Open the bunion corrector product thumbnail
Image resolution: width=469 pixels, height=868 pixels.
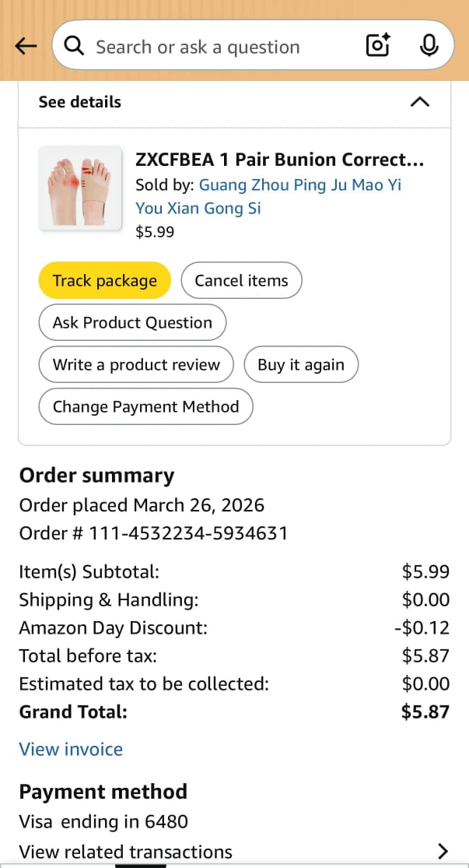(80, 188)
